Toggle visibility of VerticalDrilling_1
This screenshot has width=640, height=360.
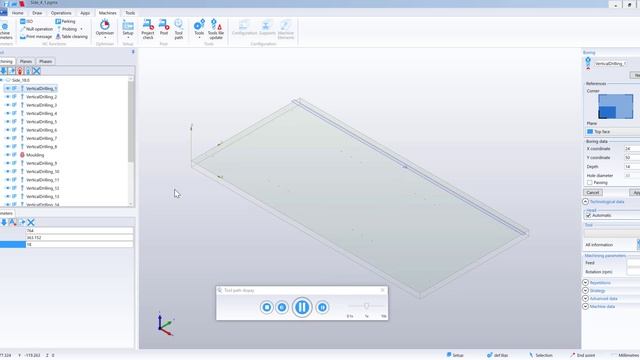(7, 88)
